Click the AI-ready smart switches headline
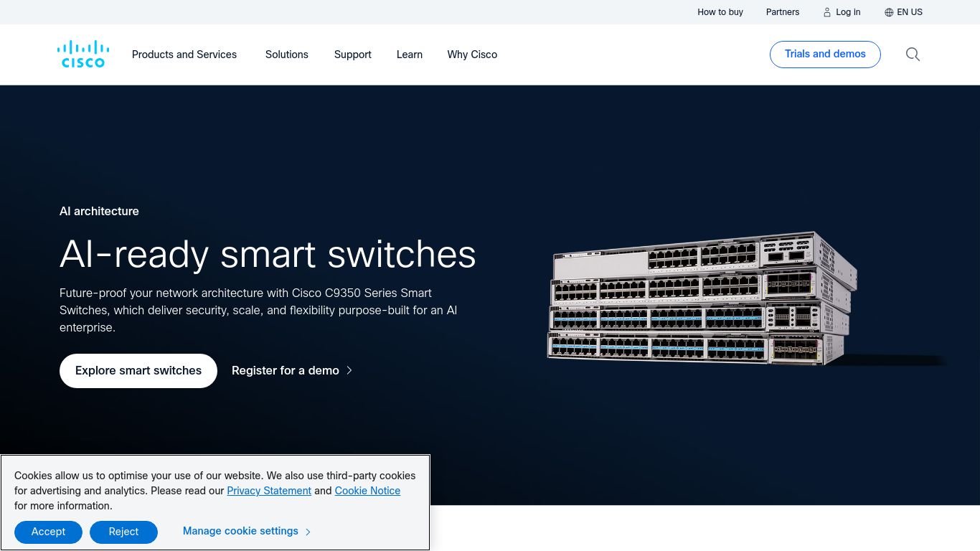This screenshot has width=980, height=551. pyautogui.click(x=268, y=254)
